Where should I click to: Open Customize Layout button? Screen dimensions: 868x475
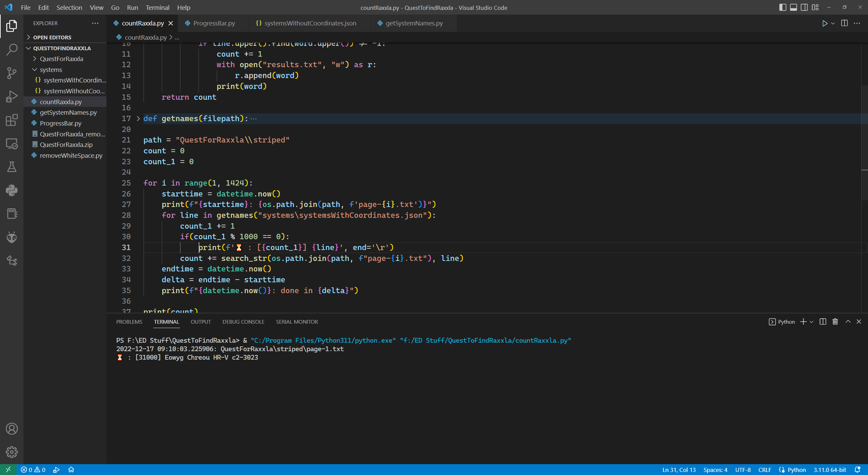pyautogui.click(x=815, y=7)
